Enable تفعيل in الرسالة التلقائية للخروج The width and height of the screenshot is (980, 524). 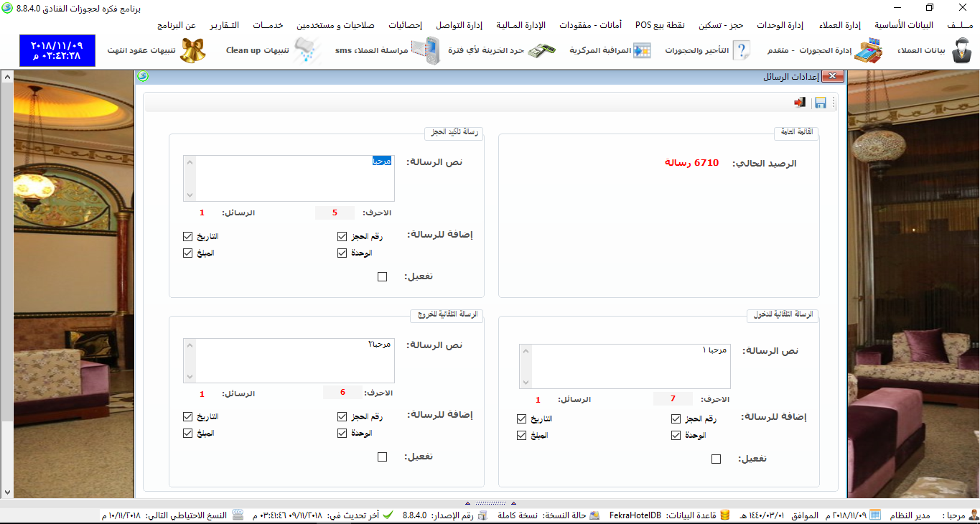382,457
